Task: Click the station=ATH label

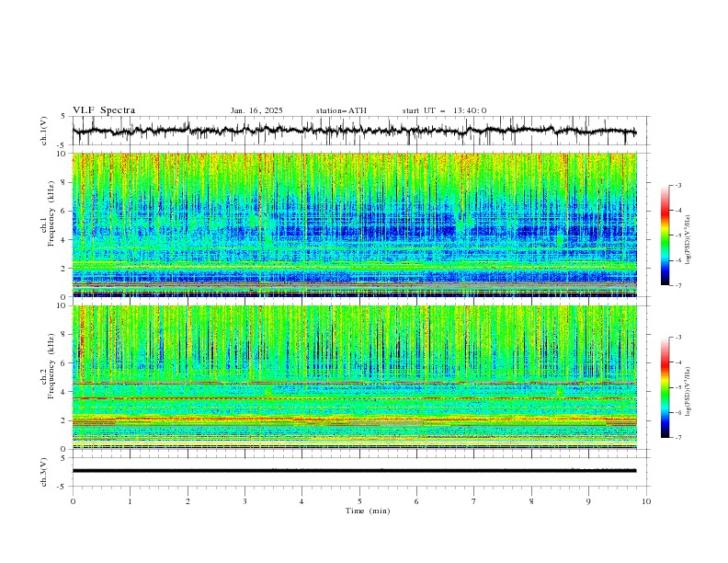Action: click(341, 110)
